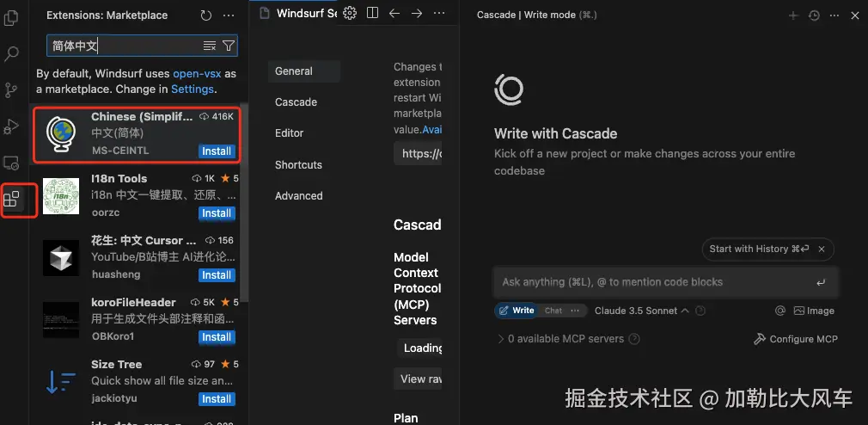Install the I18n Tools extension
The width and height of the screenshot is (868, 425).
click(217, 213)
